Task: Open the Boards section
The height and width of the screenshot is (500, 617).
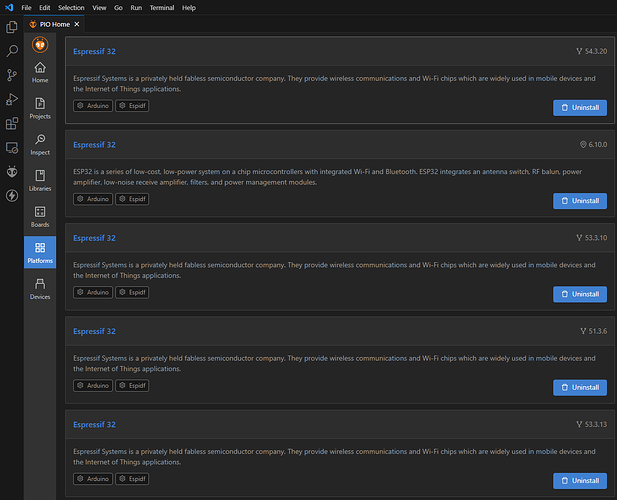Action: click(40, 217)
